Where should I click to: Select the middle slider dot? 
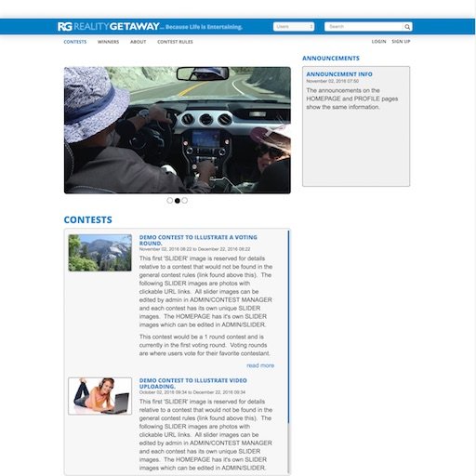pyautogui.click(x=178, y=201)
